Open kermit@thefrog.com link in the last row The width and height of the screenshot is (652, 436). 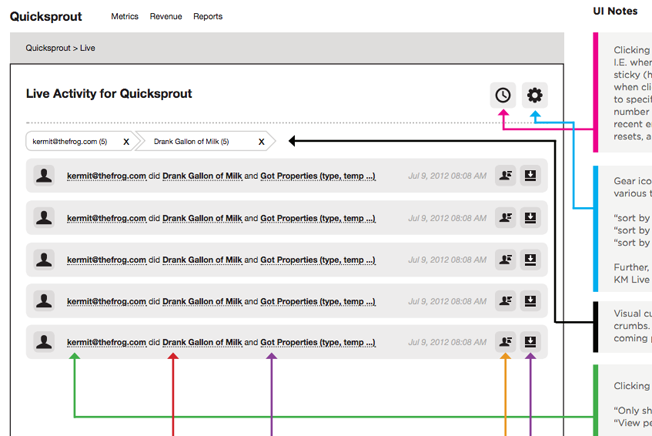[106, 342]
